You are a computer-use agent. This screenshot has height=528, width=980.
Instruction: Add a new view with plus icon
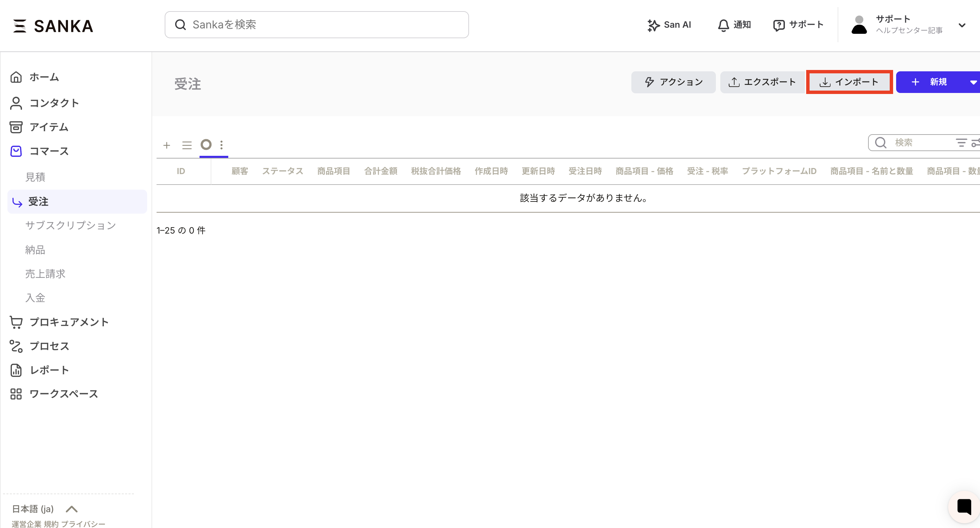pos(167,145)
